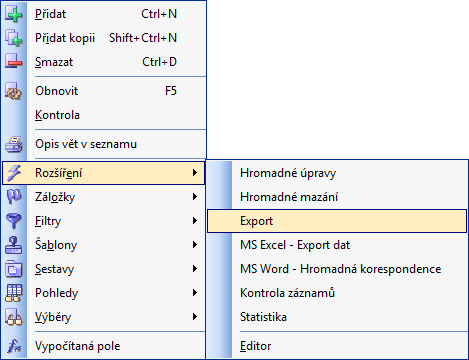Click the printer icon for Opis vět
Screen dimensions: 469x360
coord(14,144)
